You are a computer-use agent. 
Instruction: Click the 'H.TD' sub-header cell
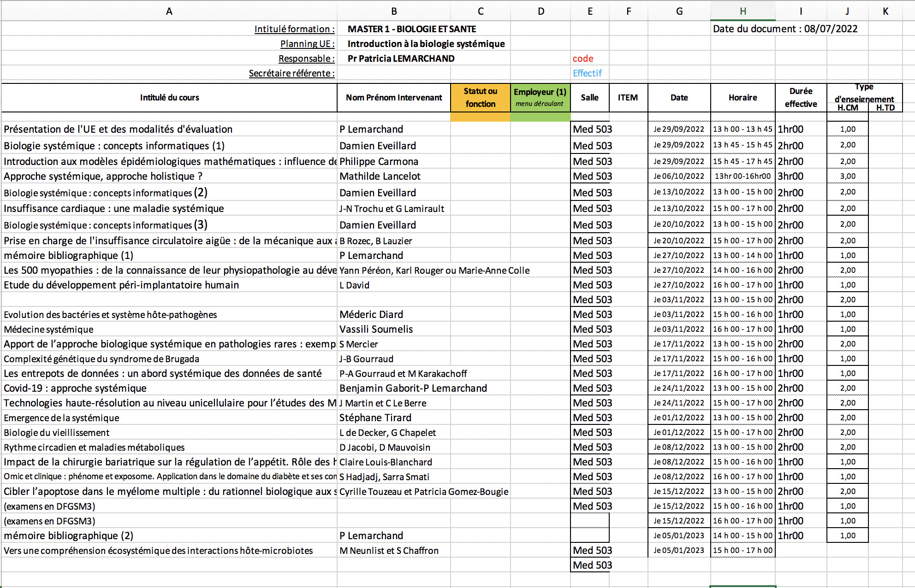[x=885, y=108]
